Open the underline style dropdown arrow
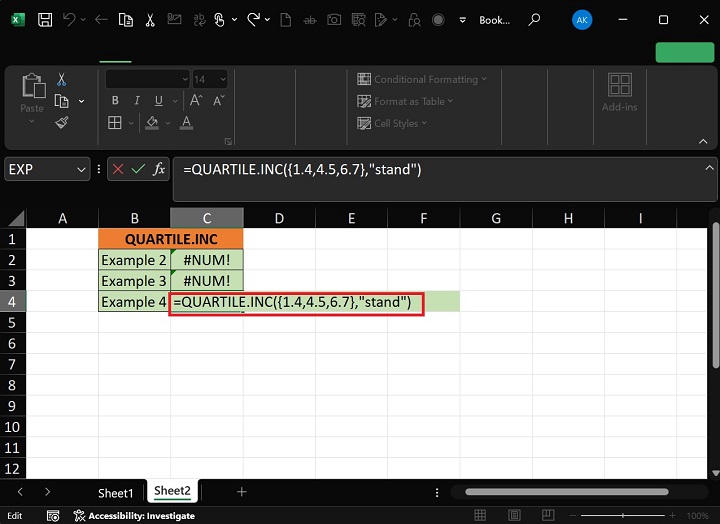This screenshot has height=524, width=720. point(175,101)
